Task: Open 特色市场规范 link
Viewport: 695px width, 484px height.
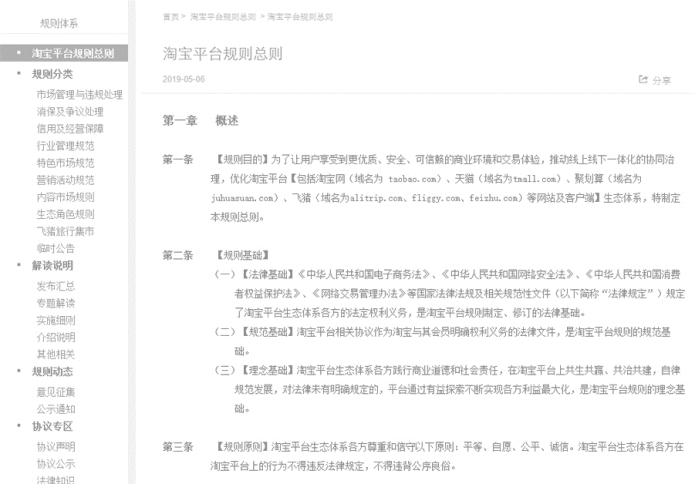Action: [66, 163]
